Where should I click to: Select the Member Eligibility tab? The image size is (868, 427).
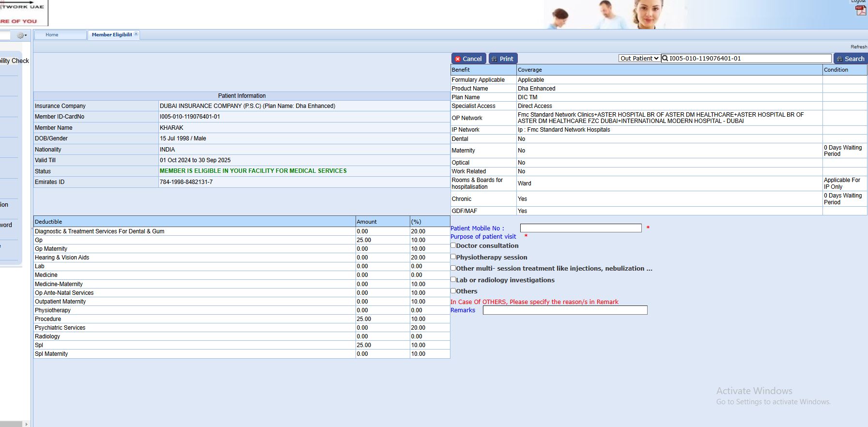pos(111,35)
